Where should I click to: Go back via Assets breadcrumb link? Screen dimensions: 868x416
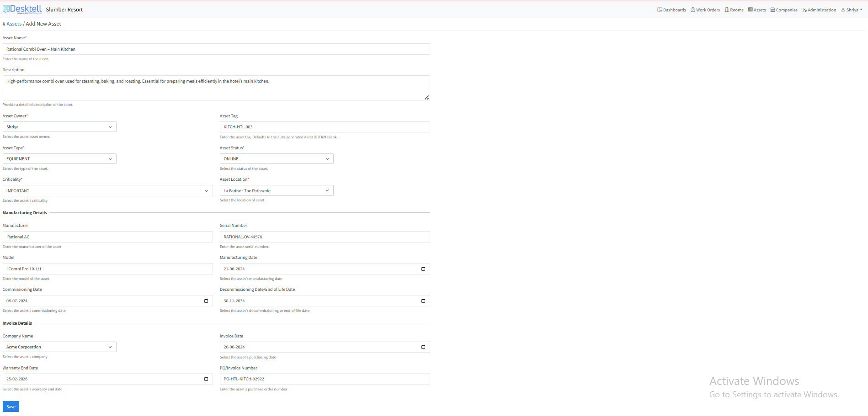(x=14, y=24)
